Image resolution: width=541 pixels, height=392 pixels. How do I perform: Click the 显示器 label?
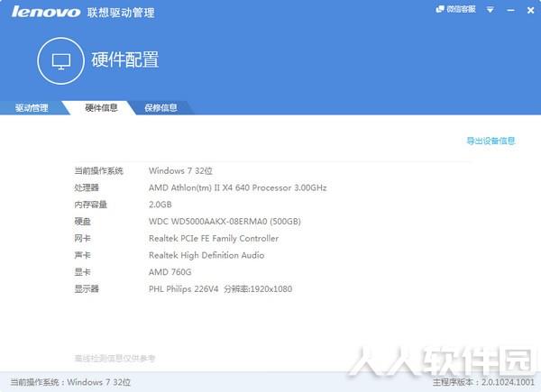coord(87,289)
